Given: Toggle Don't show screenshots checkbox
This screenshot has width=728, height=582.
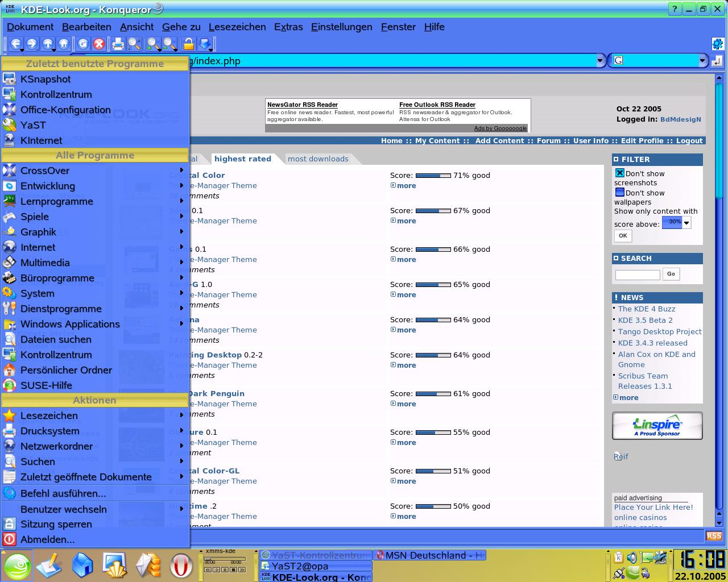Looking at the screenshot, I should click(x=620, y=173).
